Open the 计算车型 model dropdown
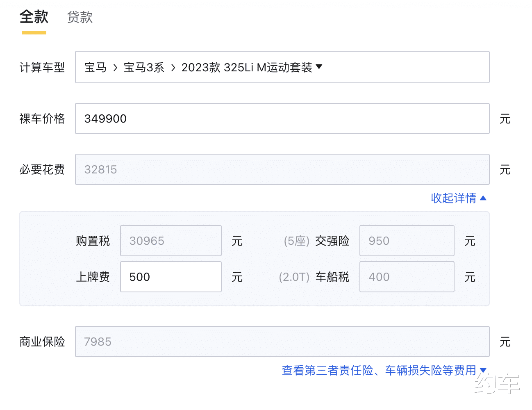This screenshot has width=532, height=410. click(282, 67)
